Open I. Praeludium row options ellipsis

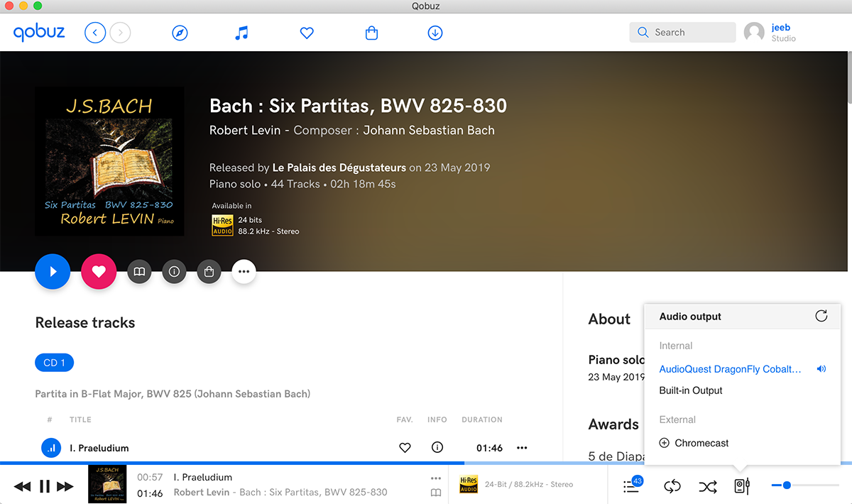523,447
